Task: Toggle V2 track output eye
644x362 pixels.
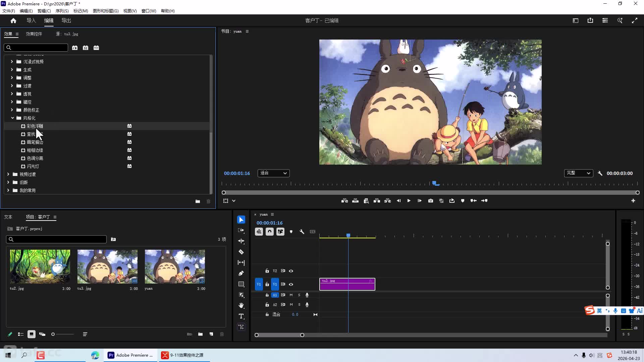Action: coord(291,271)
